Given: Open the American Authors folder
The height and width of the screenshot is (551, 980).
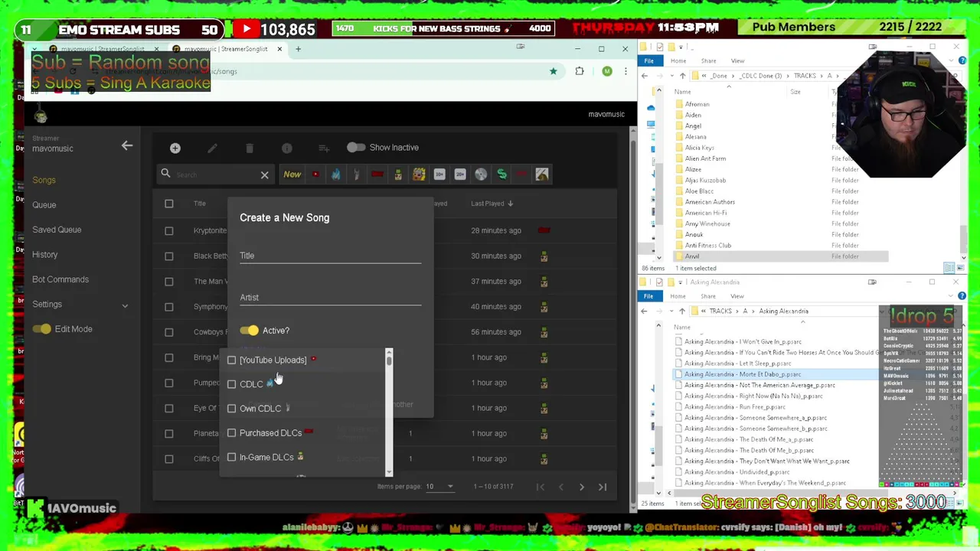Looking at the screenshot, I should click(x=710, y=202).
